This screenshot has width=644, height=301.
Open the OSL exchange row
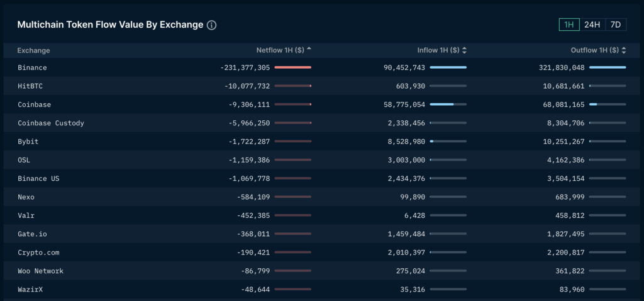pyautogui.click(x=322, y=160)
